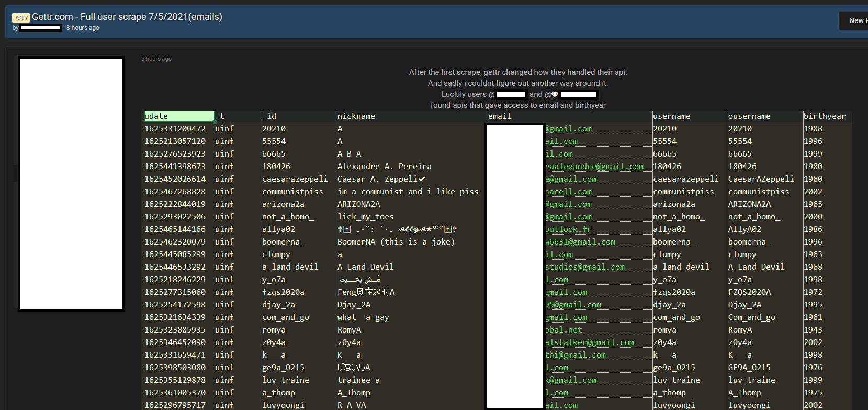Viewport: 868px width, 410px height.
Task: Click the '3 hours ago' timestamp under the title
Action: (83, 28)
